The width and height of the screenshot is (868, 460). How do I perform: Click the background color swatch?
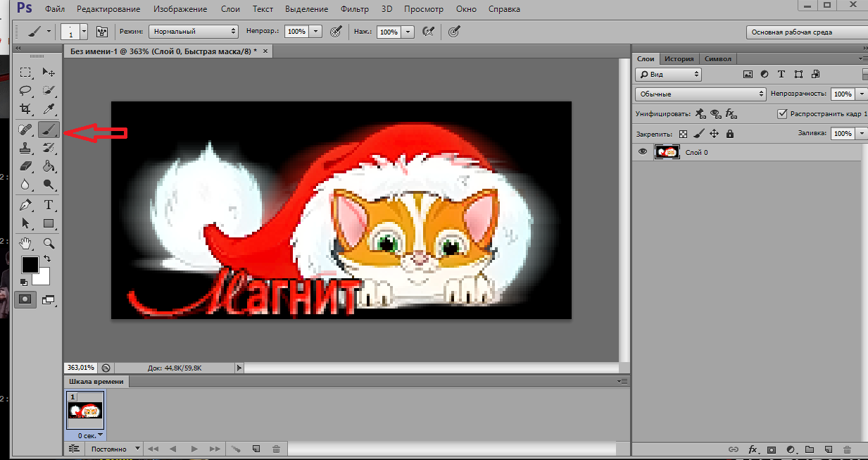44,278
